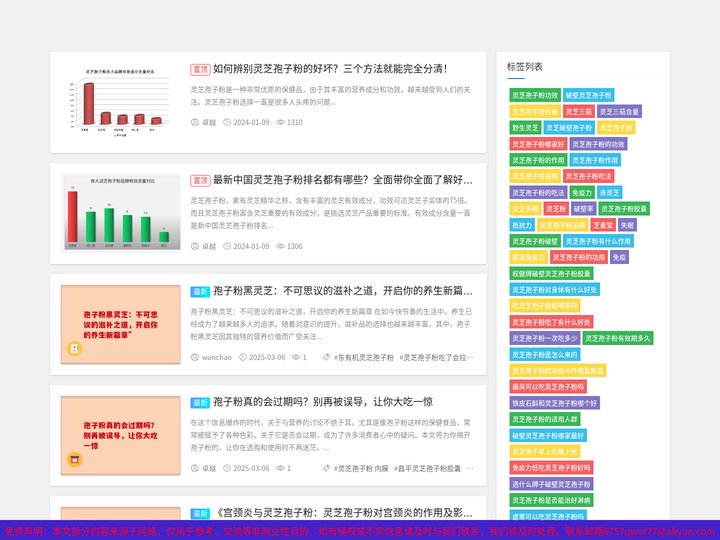The height and width of the screenshot is (540, 720).
Task: Click the clock icon beside date 2025-03-06 in wanchao's post
Action: (243, 357)
